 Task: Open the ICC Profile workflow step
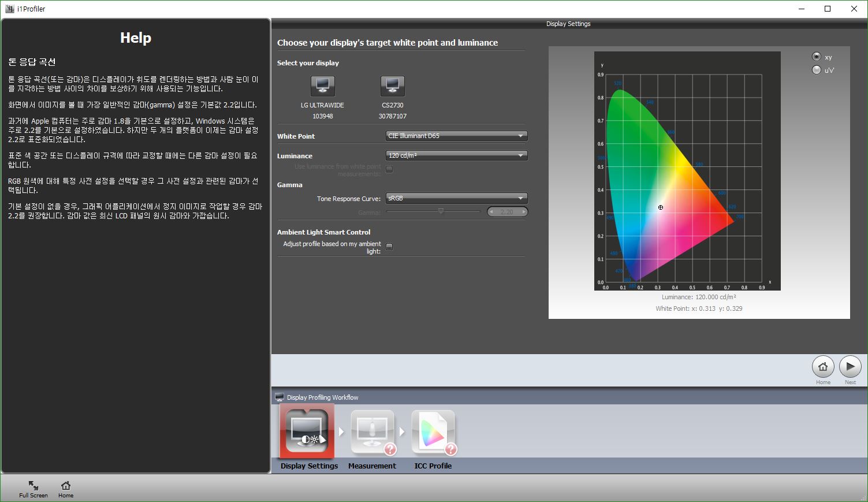(434, 433)
